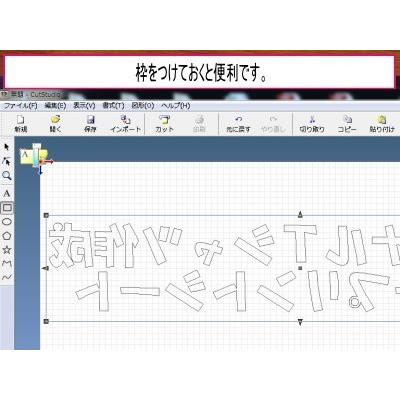Click the left-middle selection handle

click(46, 268)
